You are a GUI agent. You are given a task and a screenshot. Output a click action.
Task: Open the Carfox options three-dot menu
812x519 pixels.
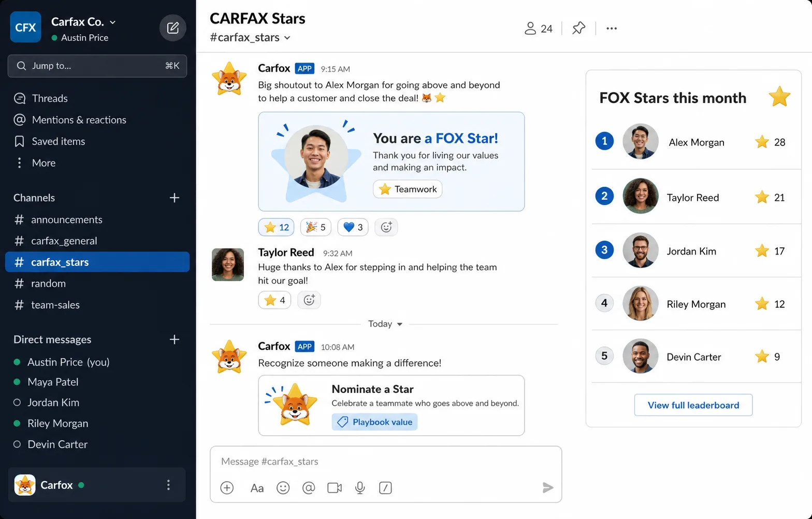(168, 485)
